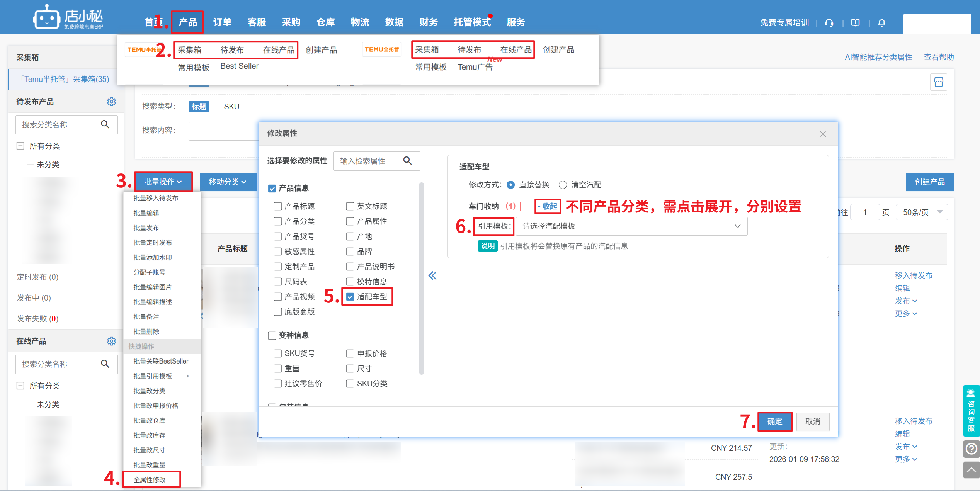The width and height of the screenshot is (980, 491).
Task: Click the notification bell icon
Action: [882, 23]
